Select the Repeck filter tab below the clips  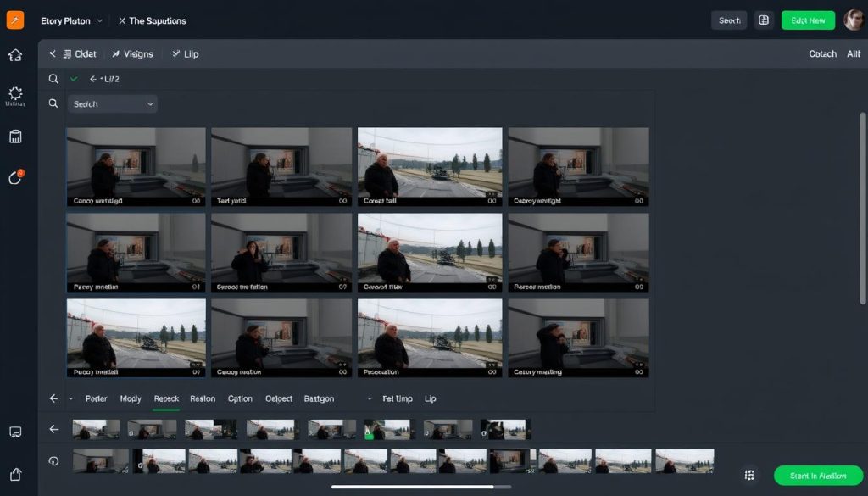[166, 398]
